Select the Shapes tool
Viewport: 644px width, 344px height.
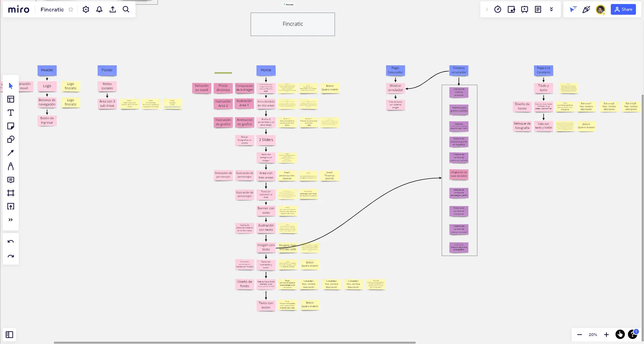coord(11,139)
